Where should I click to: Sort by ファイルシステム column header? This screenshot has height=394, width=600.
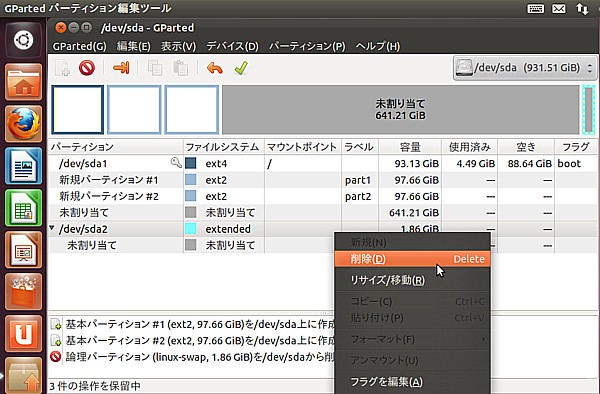point(223,147)
